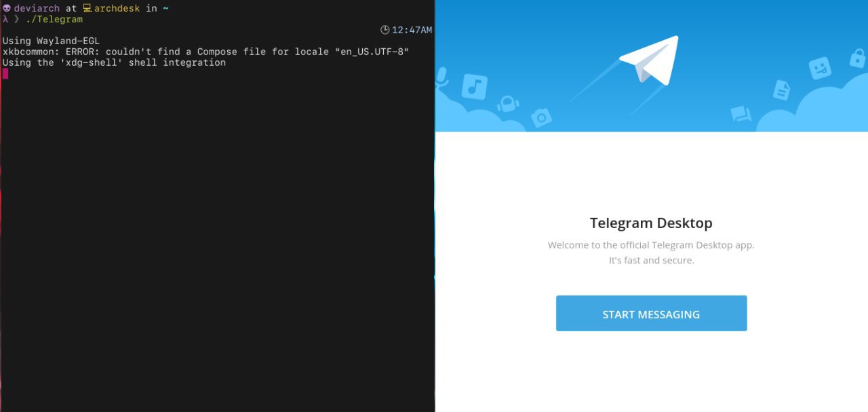This screenshot has width=868, height=412.
Task: Click "archdesk" hostname in terminal prompt
Action: click(x=117, y=8)
